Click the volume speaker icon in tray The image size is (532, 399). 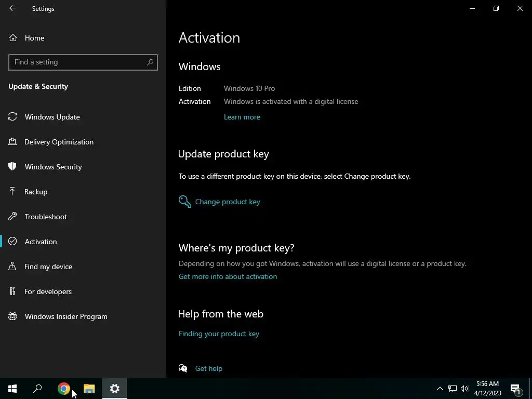[464, 389]
